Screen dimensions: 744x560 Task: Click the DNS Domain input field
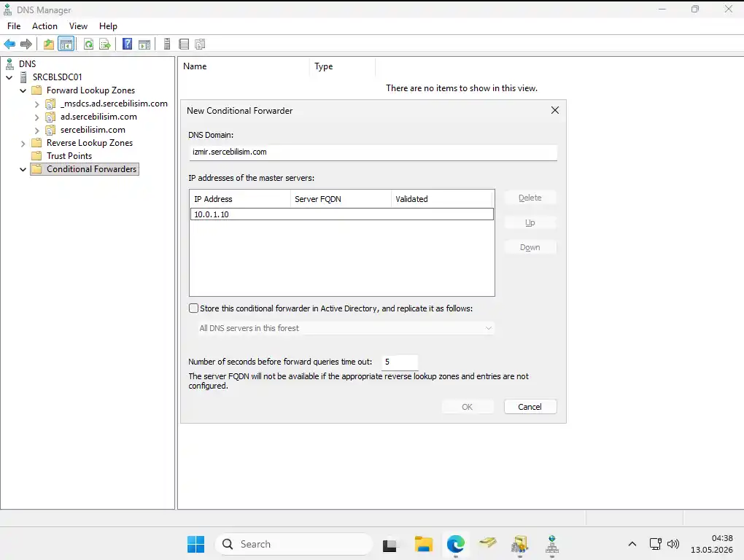(373, 152)
